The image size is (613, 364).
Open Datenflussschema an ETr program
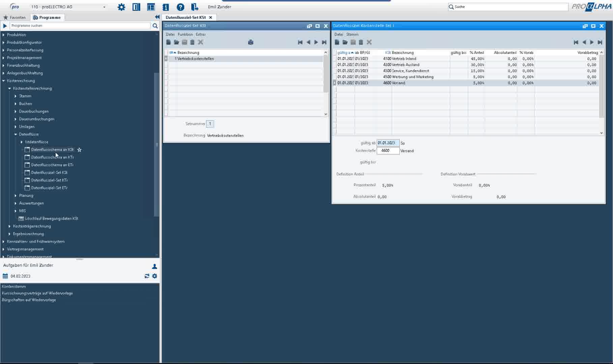click(x=52, y=165)
